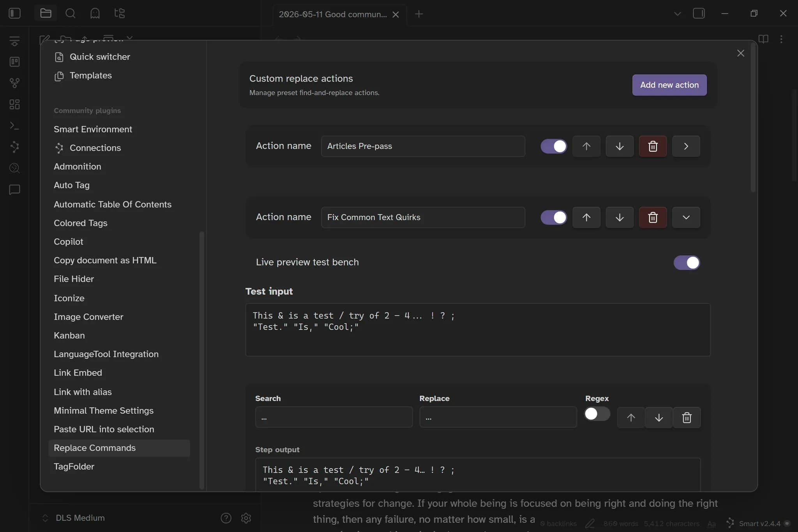Enable the Regex toggle for step
Screen dimensions: 798x532
tap(597, 414)
